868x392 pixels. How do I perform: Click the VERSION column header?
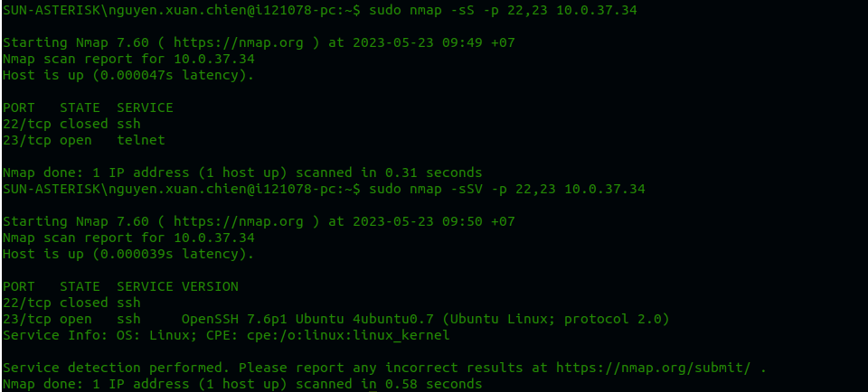(210, 286)
